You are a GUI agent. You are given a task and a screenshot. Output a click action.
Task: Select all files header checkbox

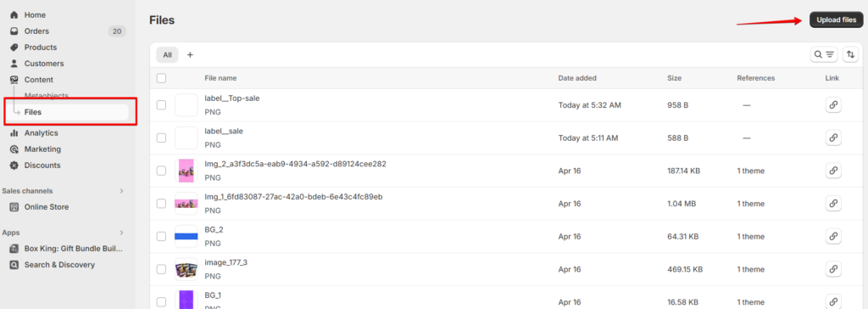click(x=161, y=78)
